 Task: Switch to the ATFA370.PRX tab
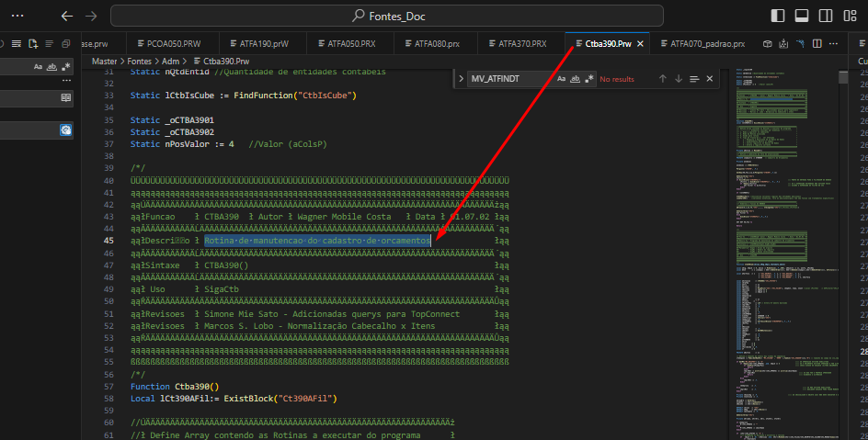pyautogui.click(x=521, y=44)
